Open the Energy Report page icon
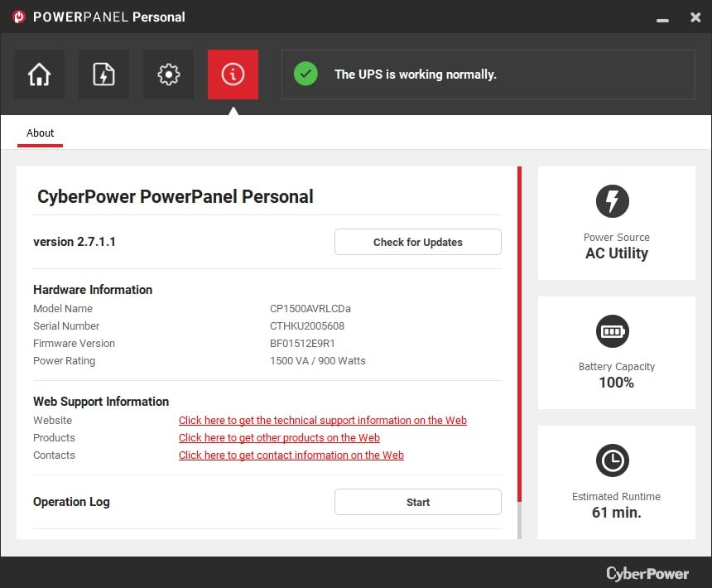 (x=104, y=75)
